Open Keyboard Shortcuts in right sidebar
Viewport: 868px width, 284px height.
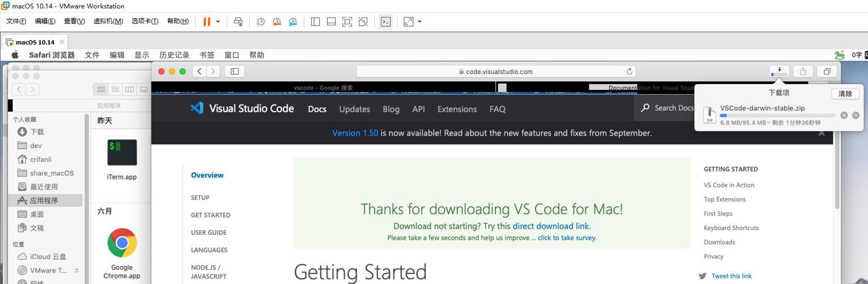pos(731,228)
